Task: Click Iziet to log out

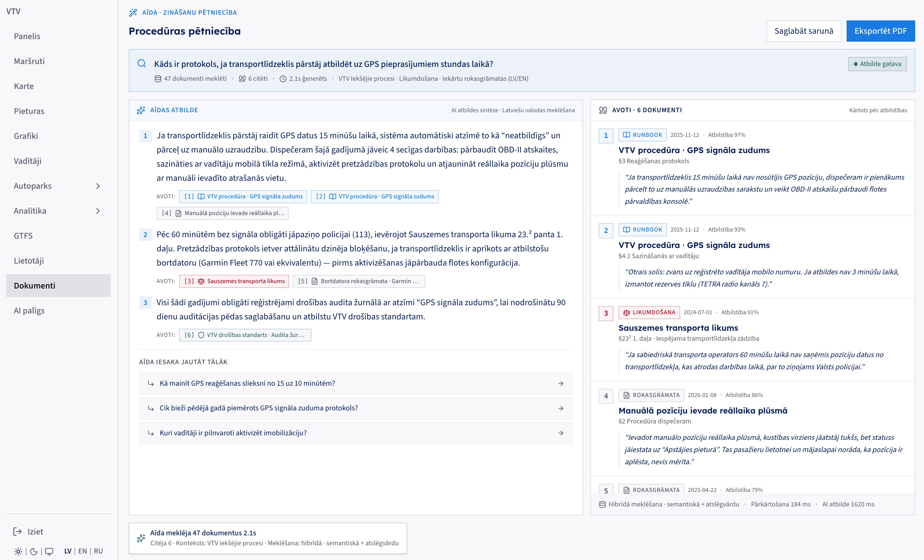Action: [35, 531]
